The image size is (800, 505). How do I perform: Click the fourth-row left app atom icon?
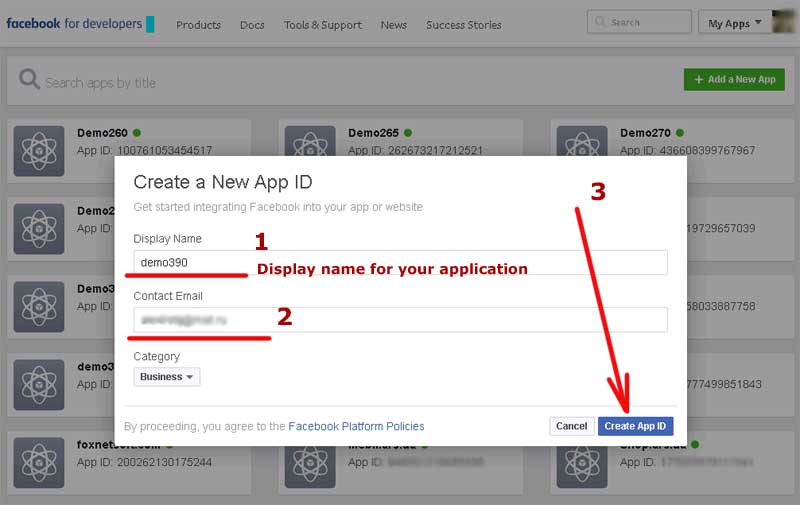click(39, 385)
